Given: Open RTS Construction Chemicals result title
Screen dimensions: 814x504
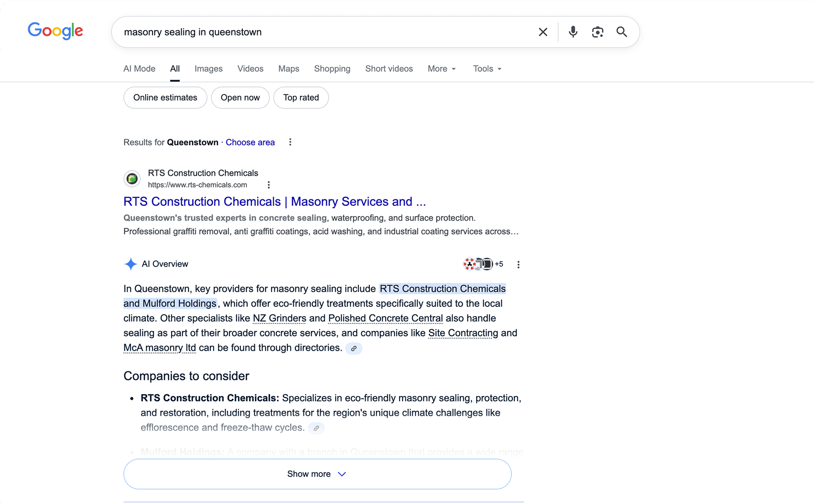Looking at the screenshot, I should (x=274, y=202).
